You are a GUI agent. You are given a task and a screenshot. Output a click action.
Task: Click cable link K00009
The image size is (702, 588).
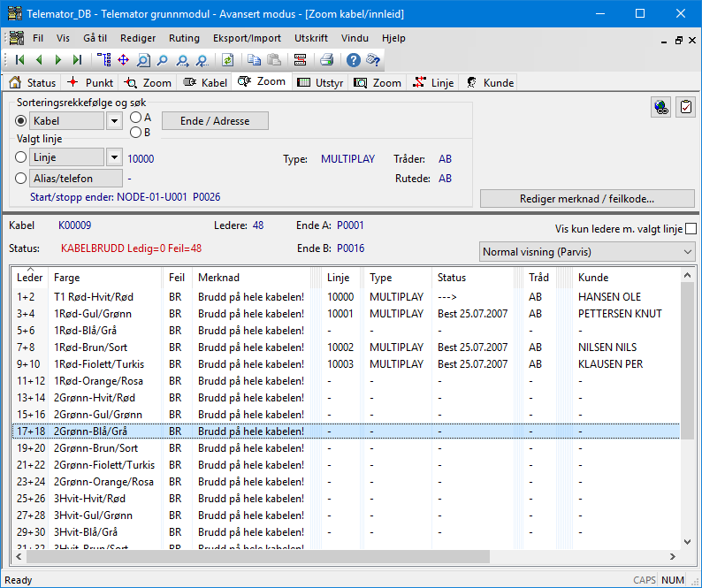(x=75, y=225)
